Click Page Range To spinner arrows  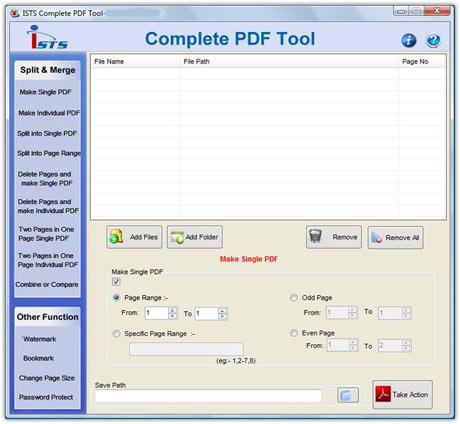click(222, 313)
